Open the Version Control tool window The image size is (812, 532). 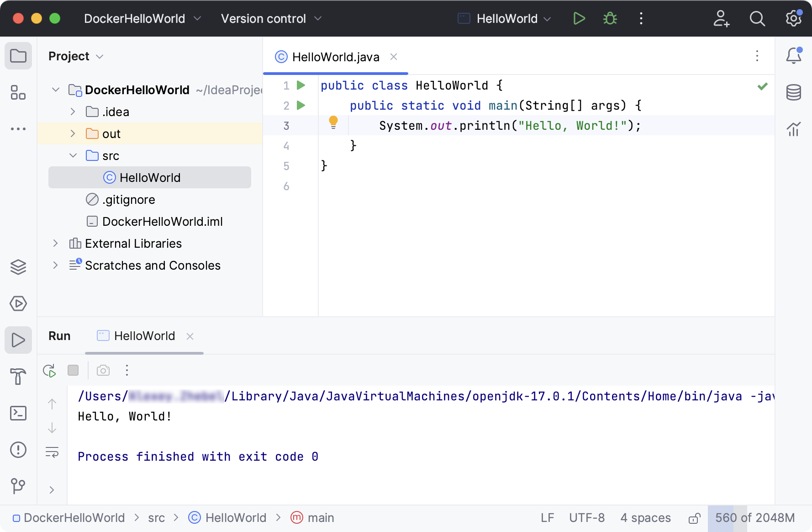(x=18, y=486)
